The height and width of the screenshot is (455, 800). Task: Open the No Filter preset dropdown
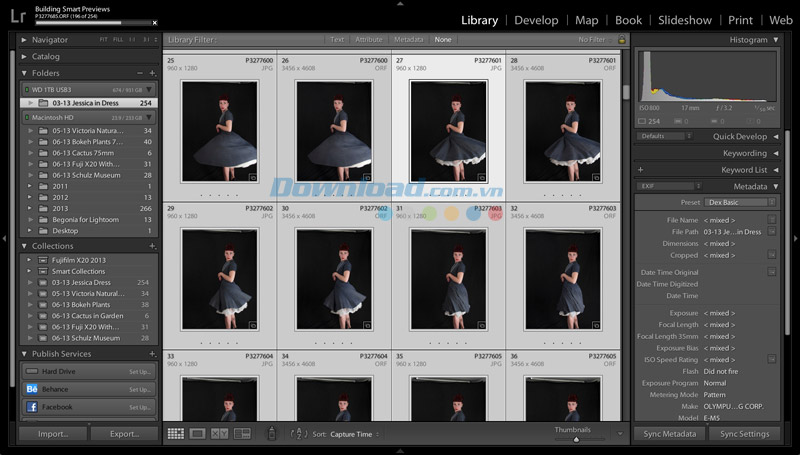pos(595,39)
